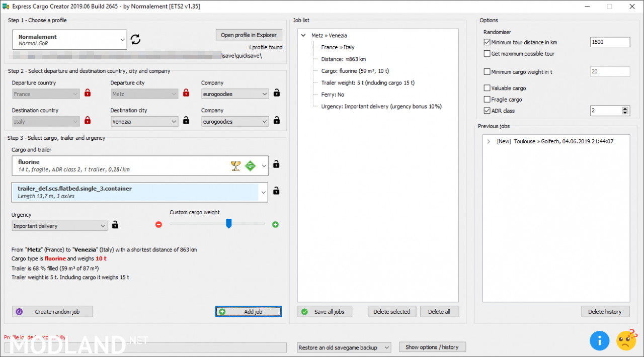Viewport: 644px width, 357px height.
Task: Toggle the lock beside fluorine cargo selector
Action: click(x=276, y=164)
